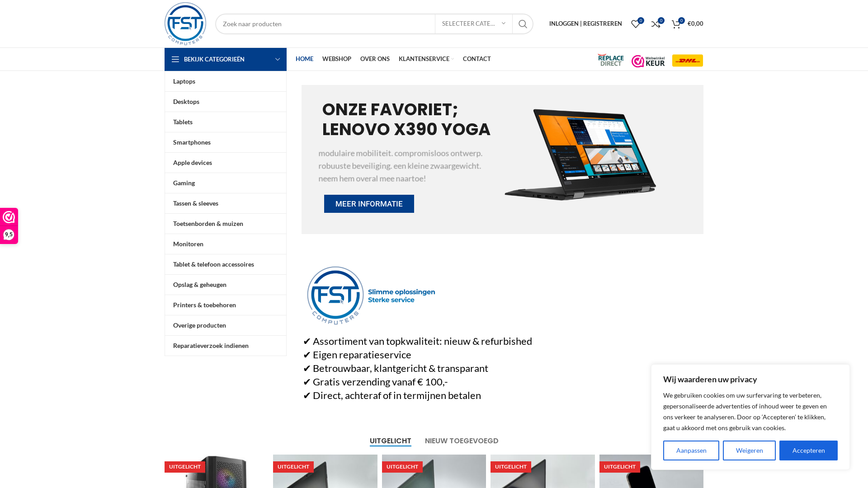Open the Laptops category
This screenshot has height=488, width=868.
coord(226,81)
